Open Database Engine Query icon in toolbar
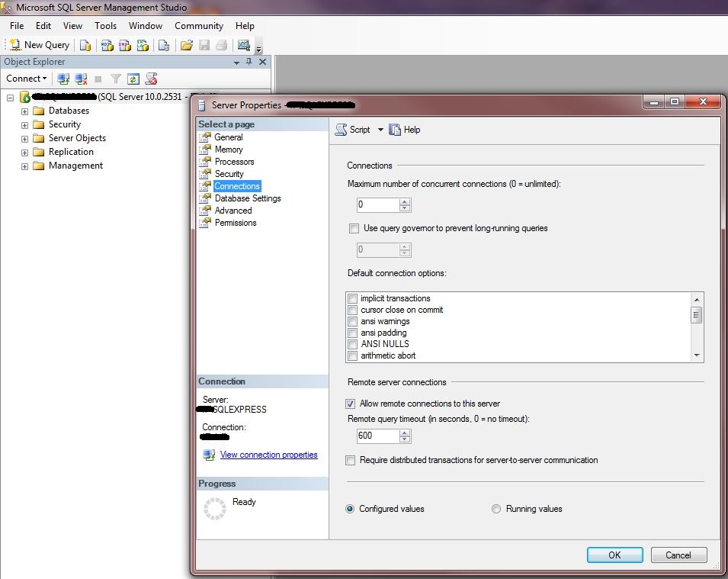The width and height of the screenshot is (728, 579). tap(85, 45)
